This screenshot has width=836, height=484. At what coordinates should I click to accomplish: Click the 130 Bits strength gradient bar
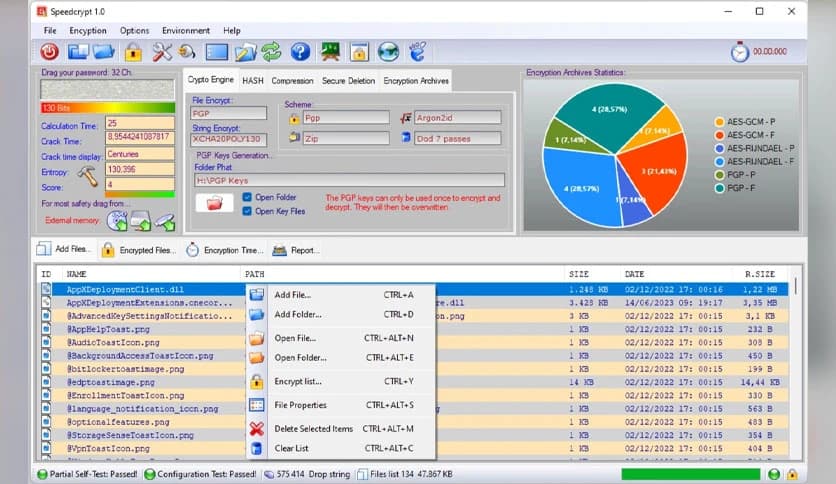pyautogui.click(x=107, y=108)
